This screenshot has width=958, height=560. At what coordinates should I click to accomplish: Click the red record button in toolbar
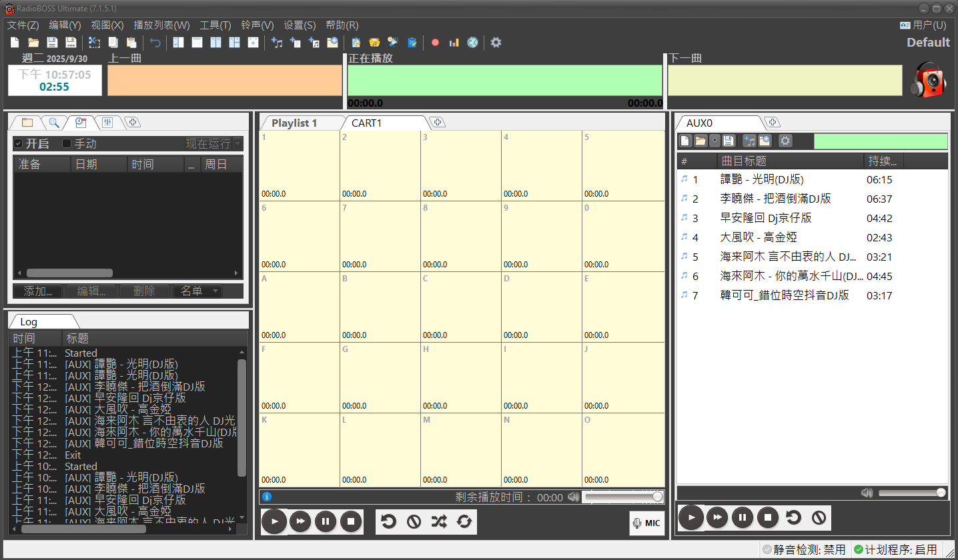point(435,43)
